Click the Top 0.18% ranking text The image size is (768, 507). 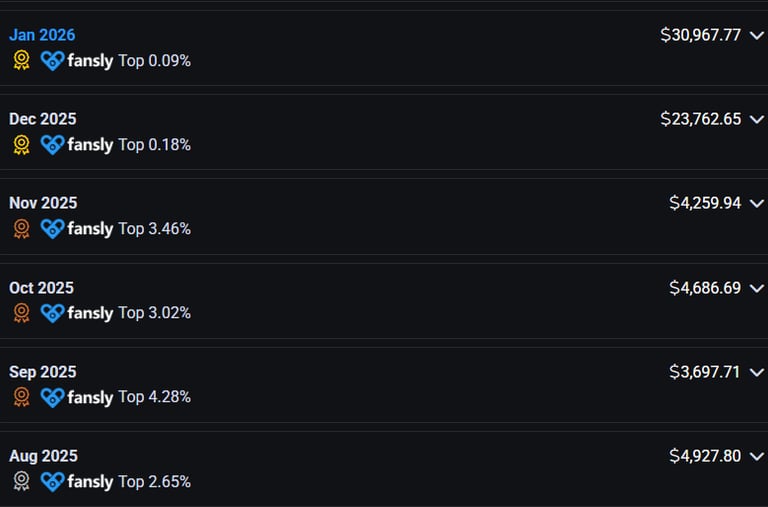(154, 145)
